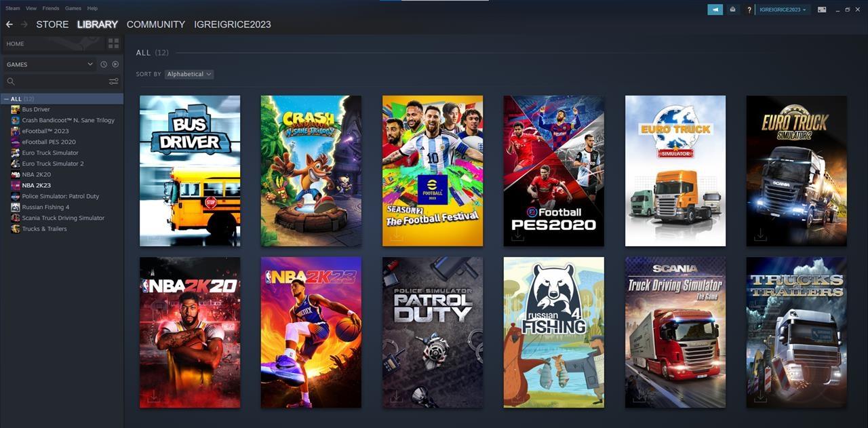Go to the COMMUNITY tab

[156, 24]
